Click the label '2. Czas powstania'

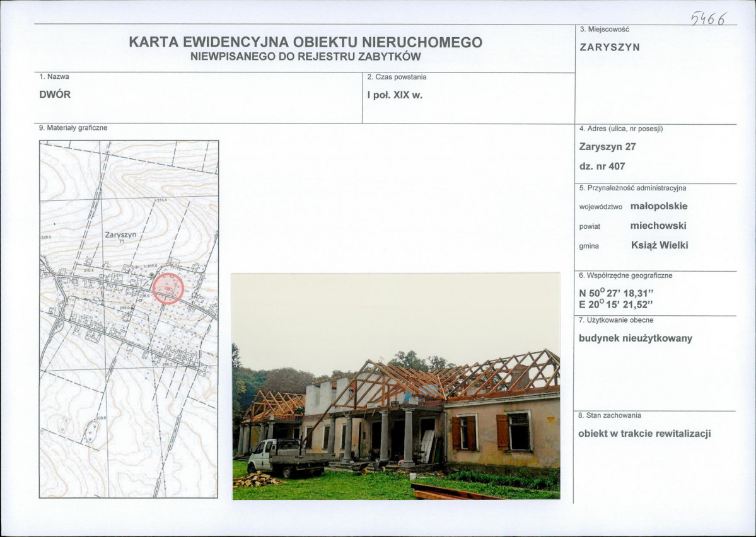point(397,77)
